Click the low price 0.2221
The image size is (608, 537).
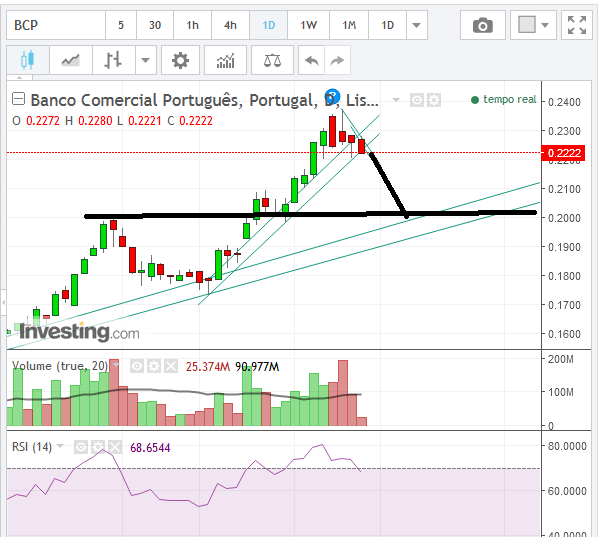145,121
